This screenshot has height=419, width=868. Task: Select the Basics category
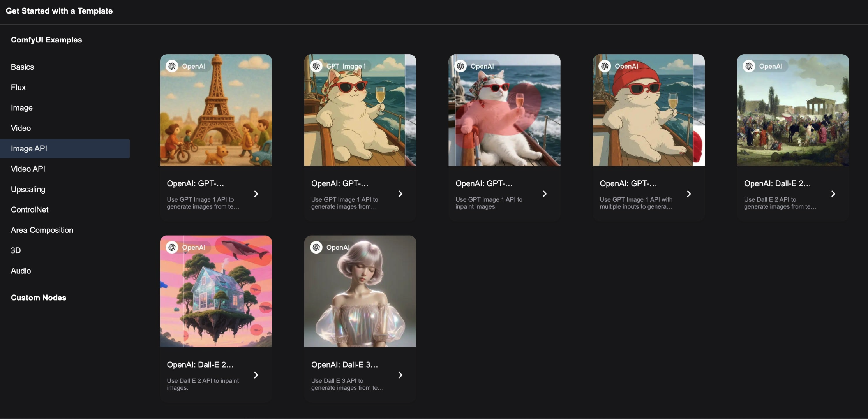coord(65,67)
